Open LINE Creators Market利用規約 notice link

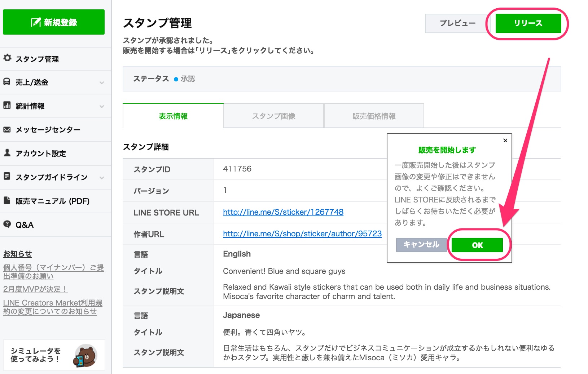tap(53, 307)
